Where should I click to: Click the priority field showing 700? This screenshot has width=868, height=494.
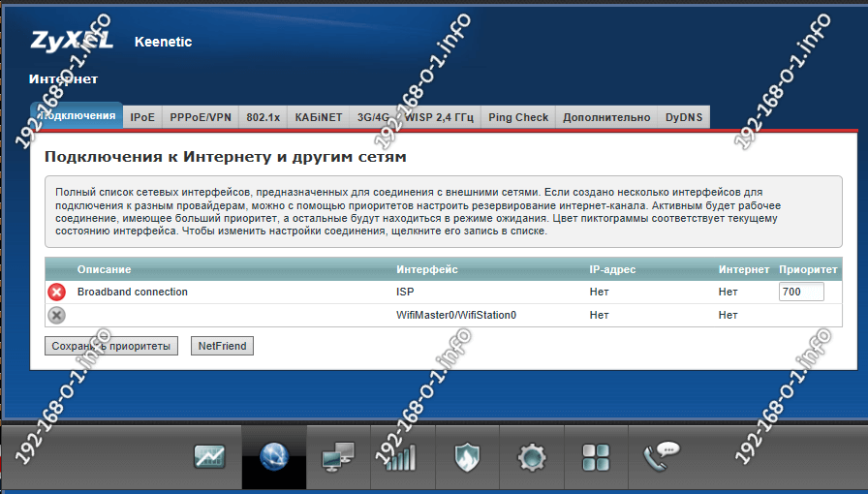pos(801,292)
